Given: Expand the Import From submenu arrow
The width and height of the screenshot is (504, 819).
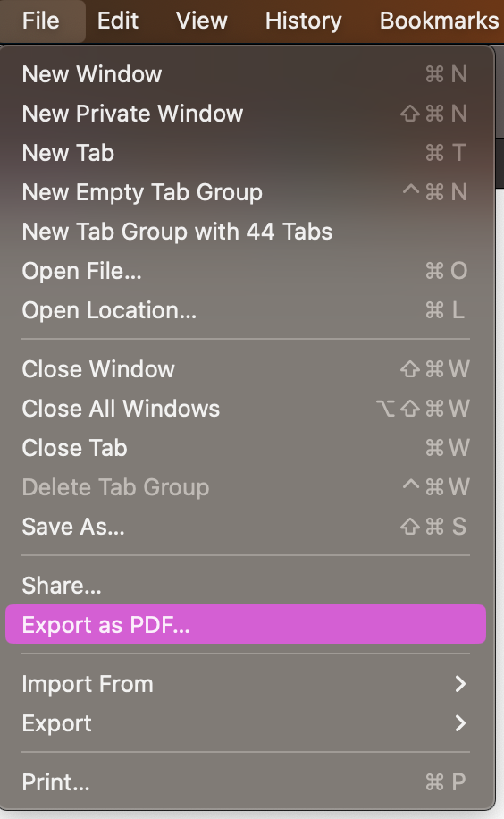Looking at the screenshot, I should 460,684.
